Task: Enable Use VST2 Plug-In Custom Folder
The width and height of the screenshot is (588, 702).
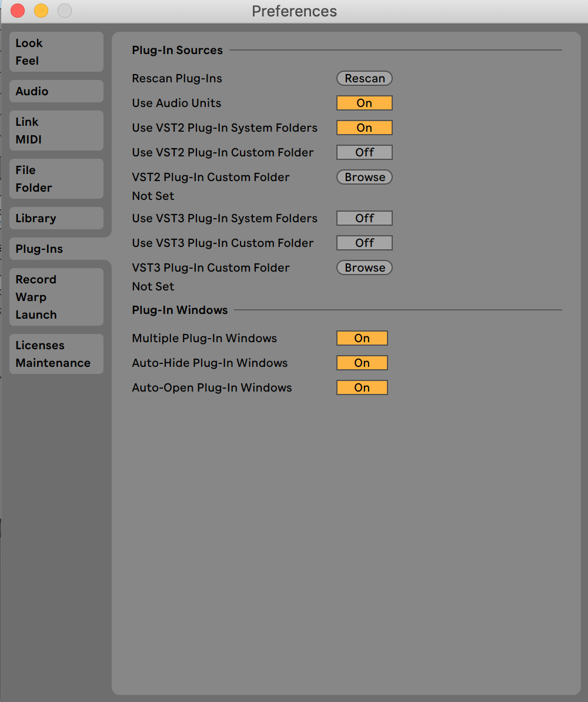Action: tap(365, 152)
